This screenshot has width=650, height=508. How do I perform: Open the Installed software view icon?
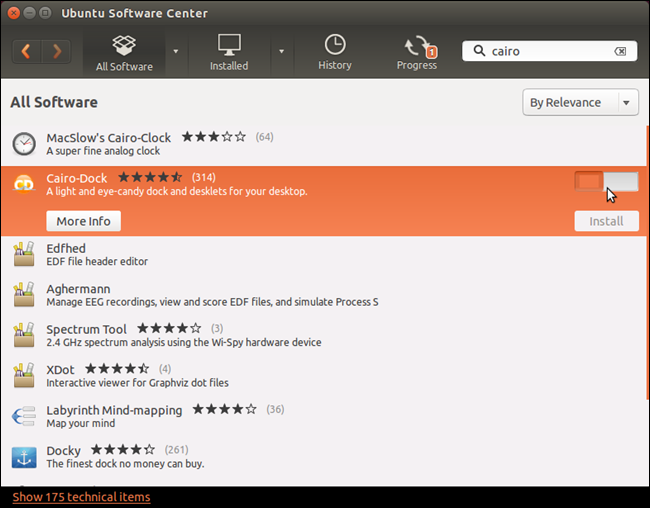pyautogui.click(x=229, y=45)
